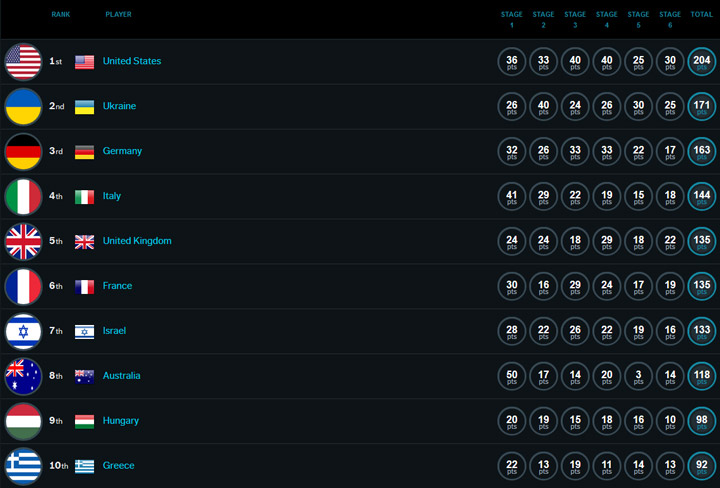Open the Australia player link

(x=121, y=376)
